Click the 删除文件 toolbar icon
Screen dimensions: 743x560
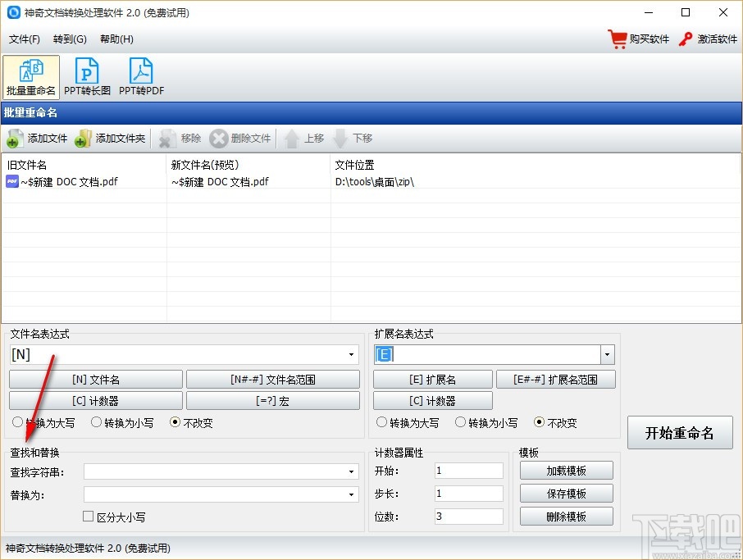pyautogui.click(x=218, y=139)
